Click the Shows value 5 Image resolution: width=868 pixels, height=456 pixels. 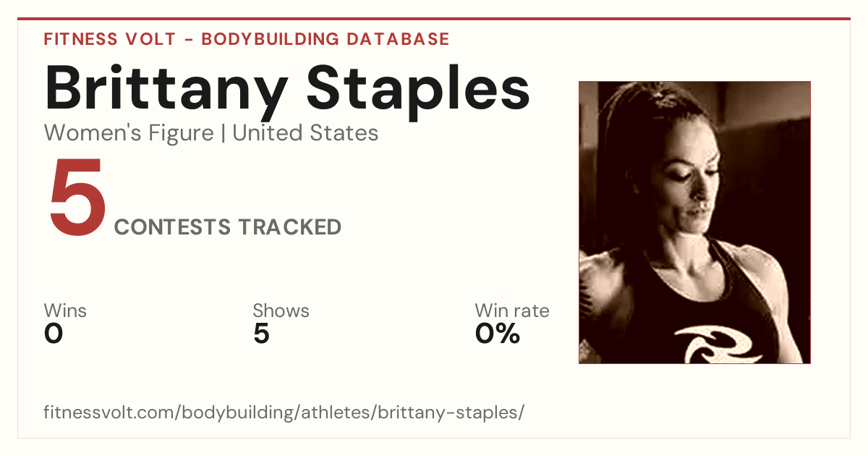coord(261,334)
